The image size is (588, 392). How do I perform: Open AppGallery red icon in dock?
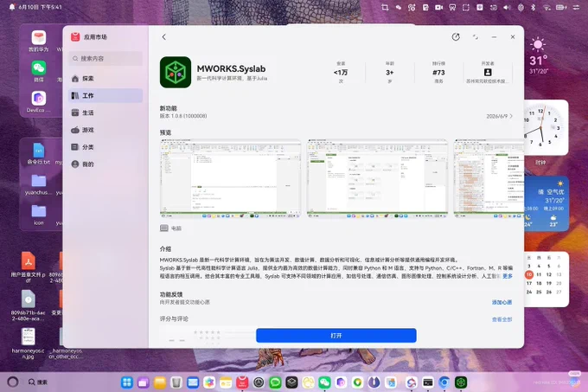click(x=242, y=382)
